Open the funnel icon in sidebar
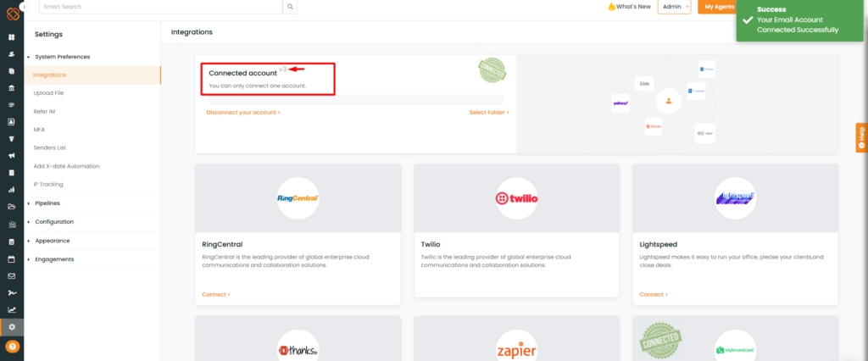The width and height of the screenshot is (868, 361). [x=12, y=139]
